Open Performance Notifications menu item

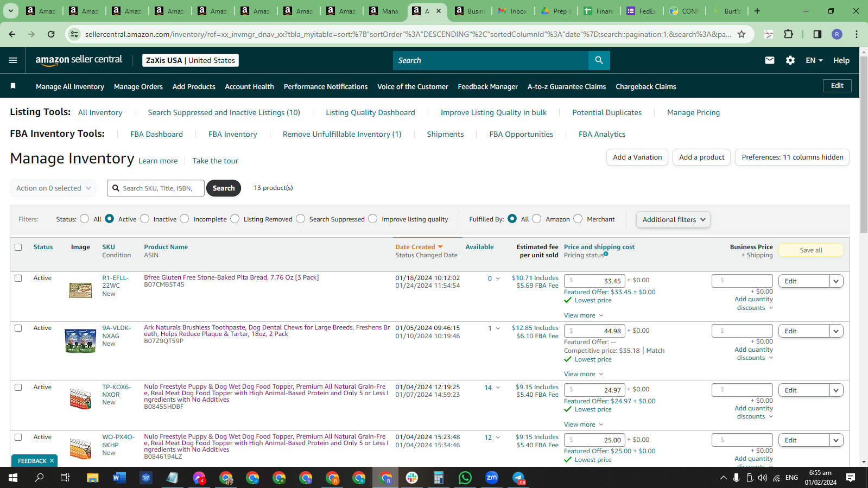(x=326, y=86)
